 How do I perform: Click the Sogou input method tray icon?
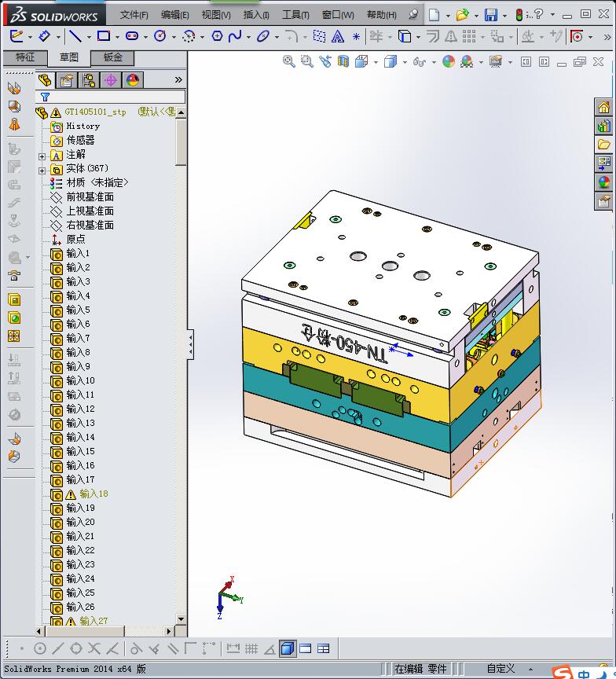click(x=562, y=672)
